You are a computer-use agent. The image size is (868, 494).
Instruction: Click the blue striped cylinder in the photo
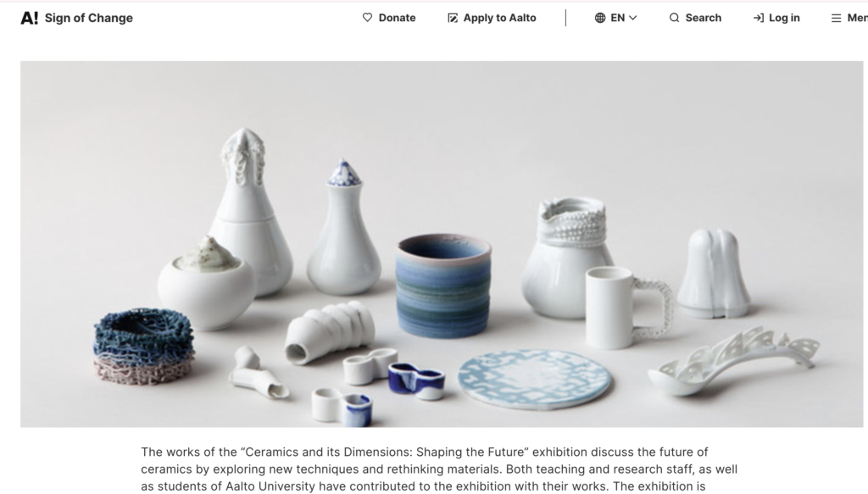coord(443,286)
